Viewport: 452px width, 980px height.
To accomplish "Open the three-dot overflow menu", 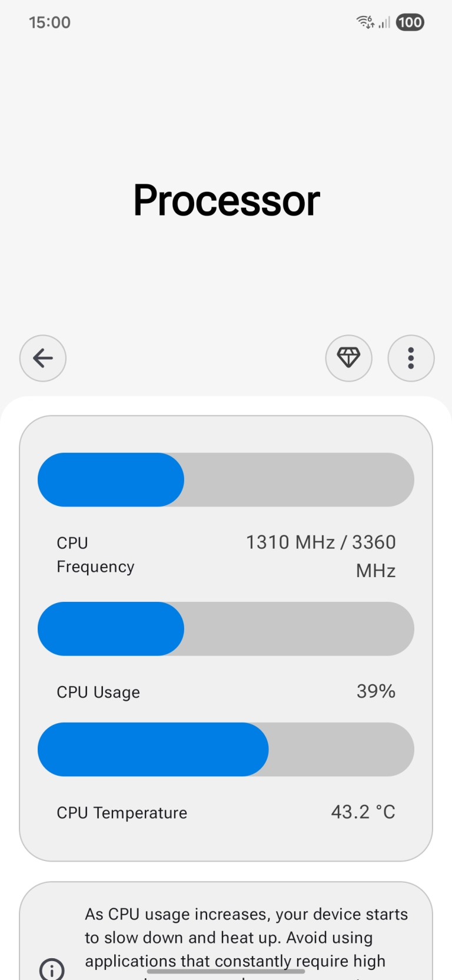I will (x=411, y=358).
